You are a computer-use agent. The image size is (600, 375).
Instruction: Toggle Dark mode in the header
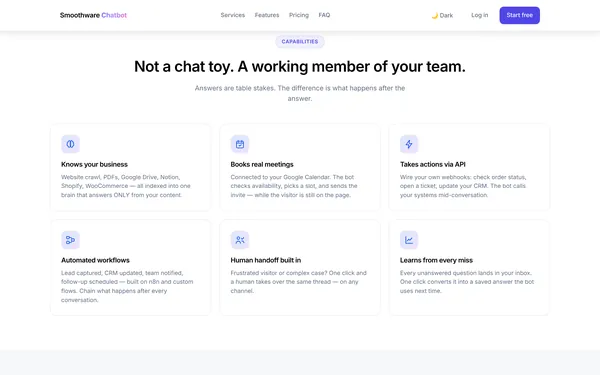tap(442, 15)
